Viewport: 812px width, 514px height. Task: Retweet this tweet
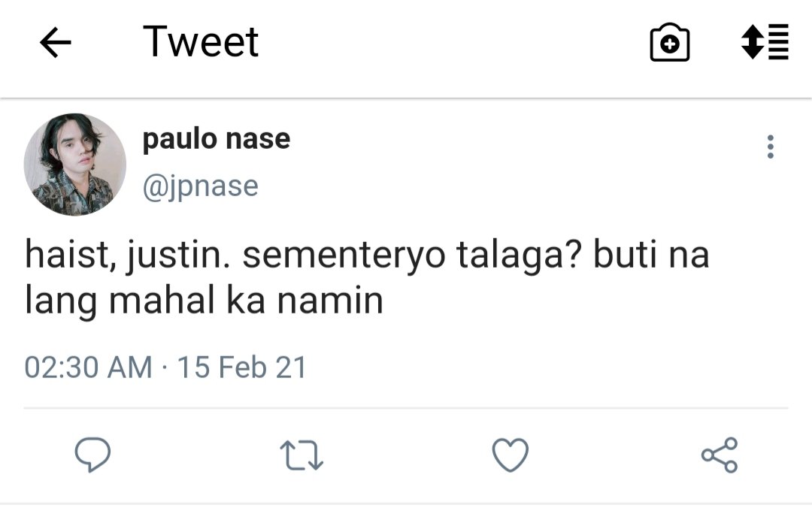301,455
